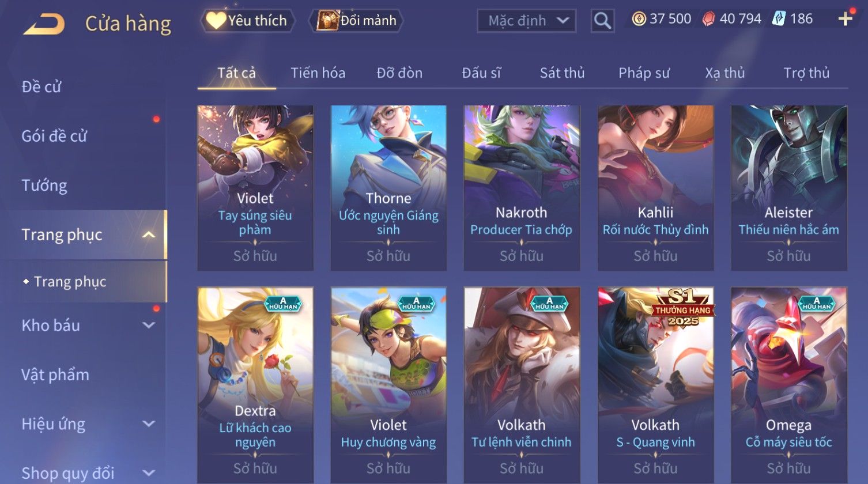Open Omega Cỗ máy siêu tốc skin
The image size is (868, 484).
pyautogui.click(x=789, y=385)
